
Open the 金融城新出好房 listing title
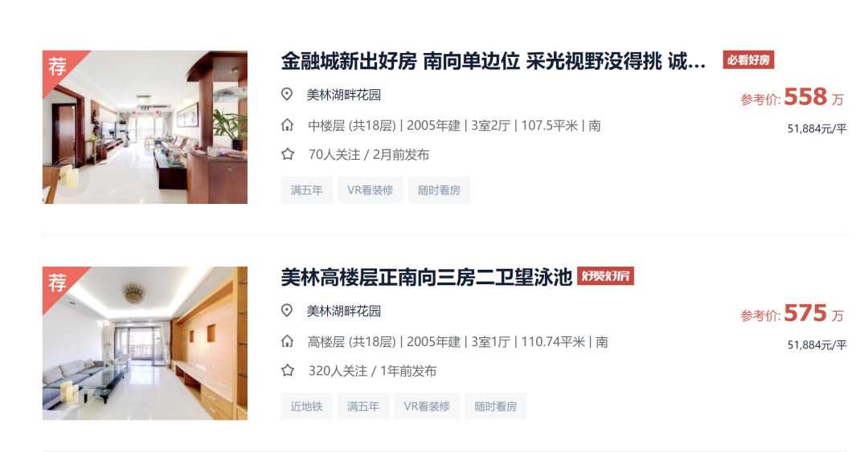493,61
